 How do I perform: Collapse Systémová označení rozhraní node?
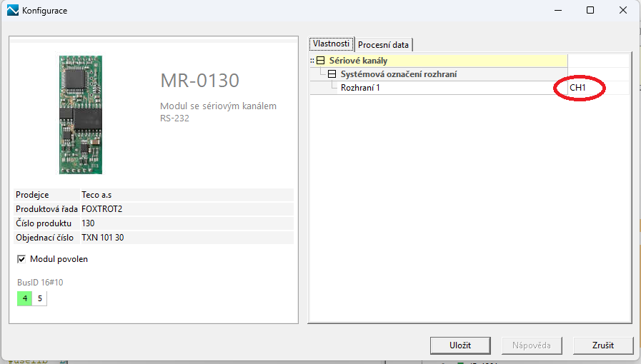pyautogui.click(x=332, y=74)
